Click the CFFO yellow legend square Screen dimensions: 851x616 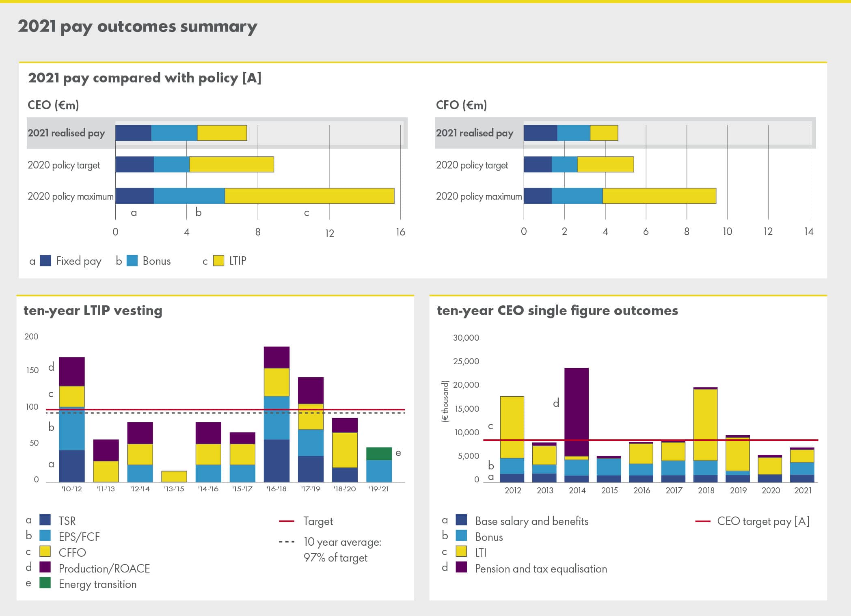pos(45,551)
